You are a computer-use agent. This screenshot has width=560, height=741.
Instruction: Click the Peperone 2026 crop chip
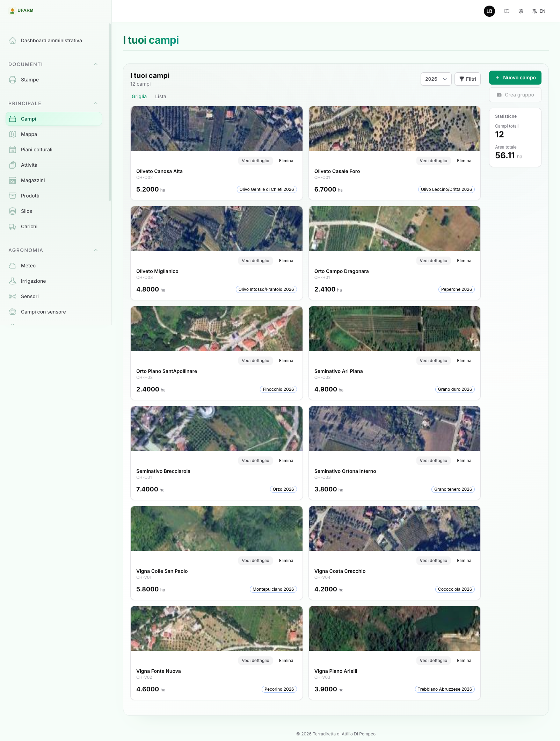click(x=456, y=289)
